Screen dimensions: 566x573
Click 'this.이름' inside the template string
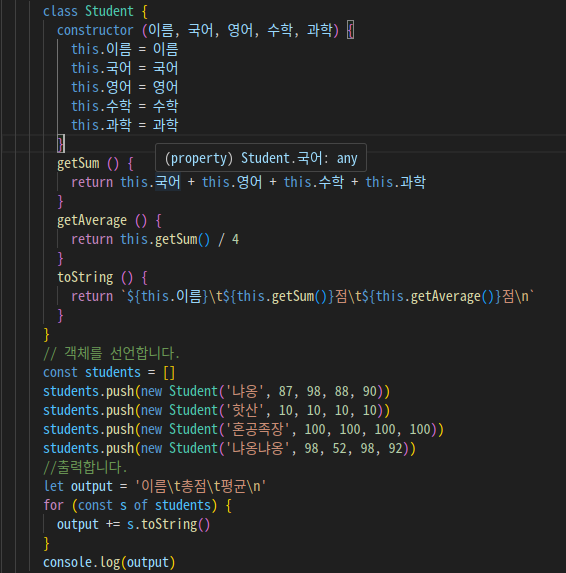point(171,296)
